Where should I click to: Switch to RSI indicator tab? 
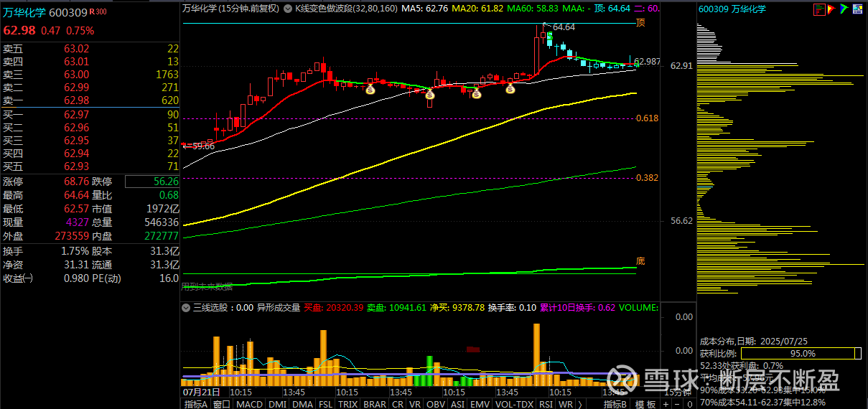(x=546, y=404)
